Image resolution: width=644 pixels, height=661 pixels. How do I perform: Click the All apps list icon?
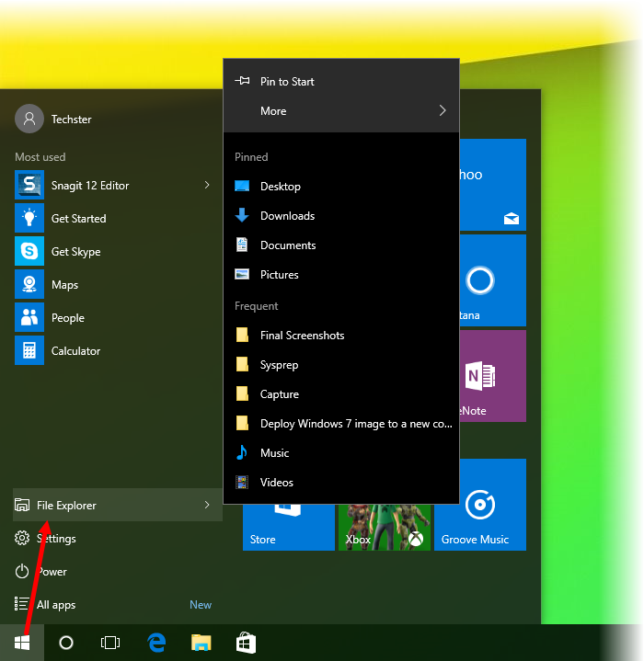click(21, 604)
